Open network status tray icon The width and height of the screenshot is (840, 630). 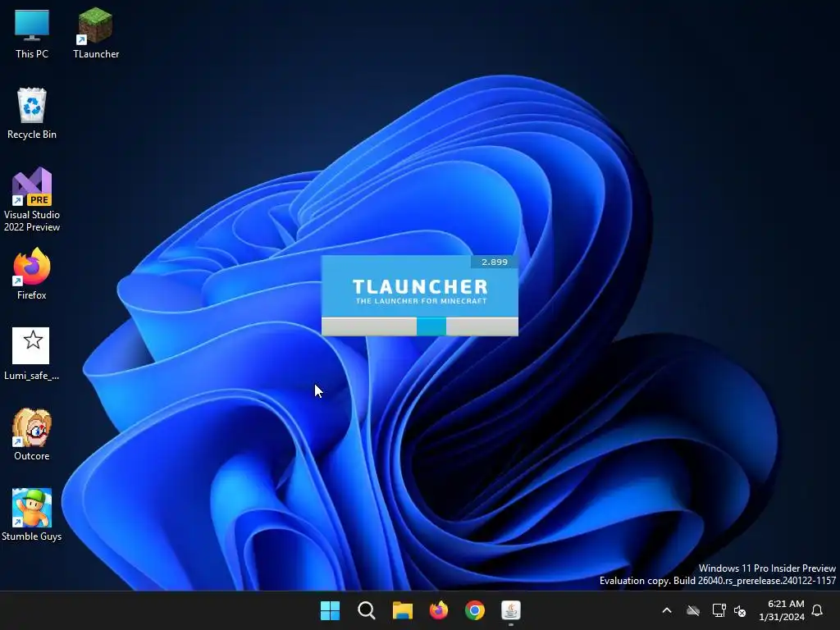(719, 610)
